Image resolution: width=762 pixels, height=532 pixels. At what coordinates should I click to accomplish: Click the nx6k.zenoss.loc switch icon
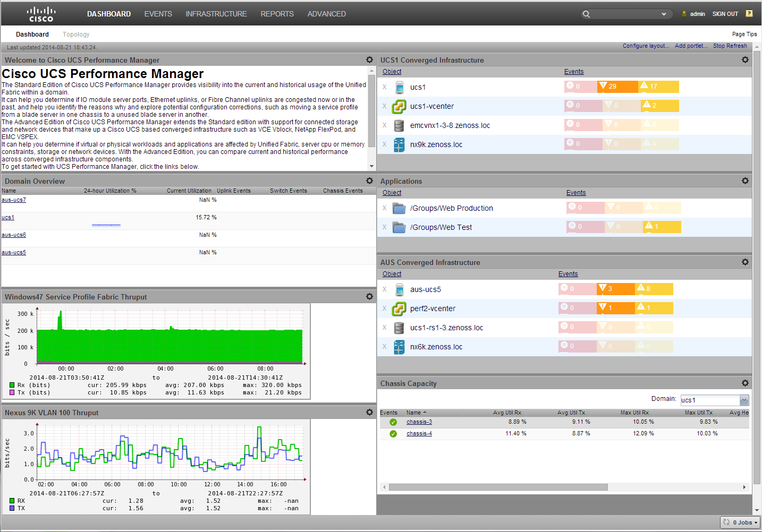(399, 347)
